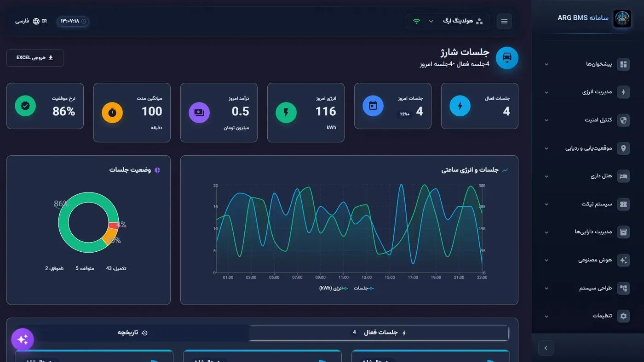Click the car icon beside جلسات شارژ

507,58
